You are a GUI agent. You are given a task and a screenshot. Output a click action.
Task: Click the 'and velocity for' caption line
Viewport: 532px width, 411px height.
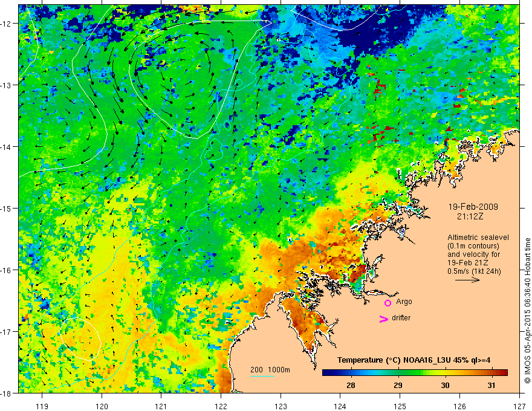[x=473, y=254]
